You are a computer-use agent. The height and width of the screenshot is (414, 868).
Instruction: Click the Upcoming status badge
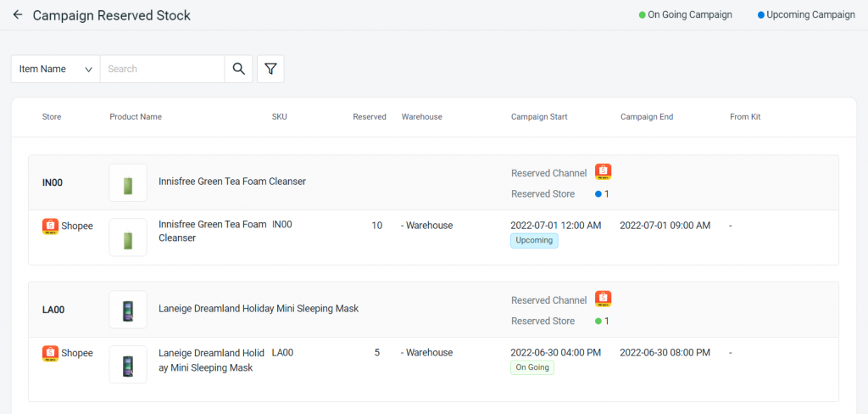534,240
